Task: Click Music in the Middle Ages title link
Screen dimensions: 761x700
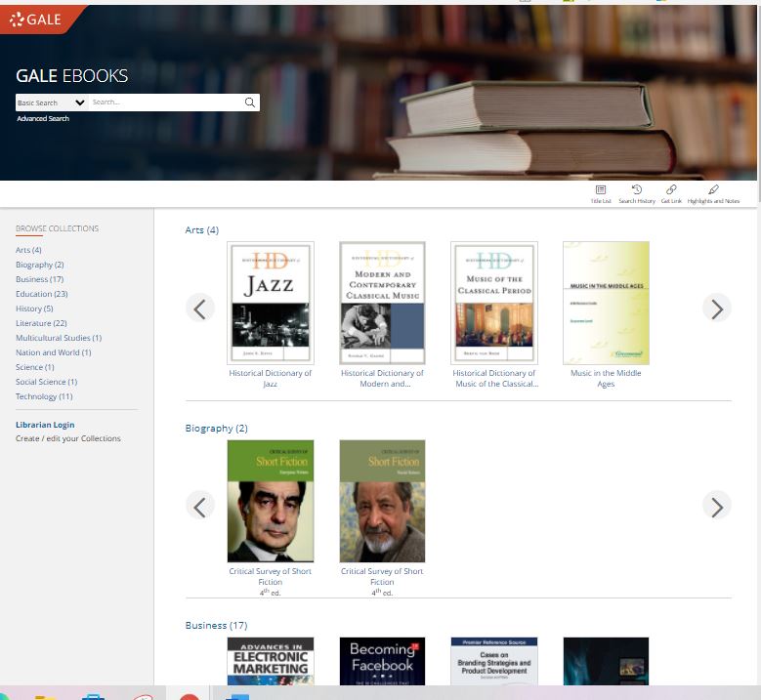Action: tap(606, 379)
